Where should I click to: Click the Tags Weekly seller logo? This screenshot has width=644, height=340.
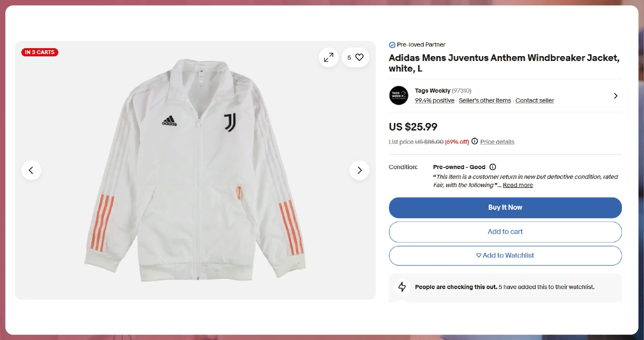[x=398, y=95]
